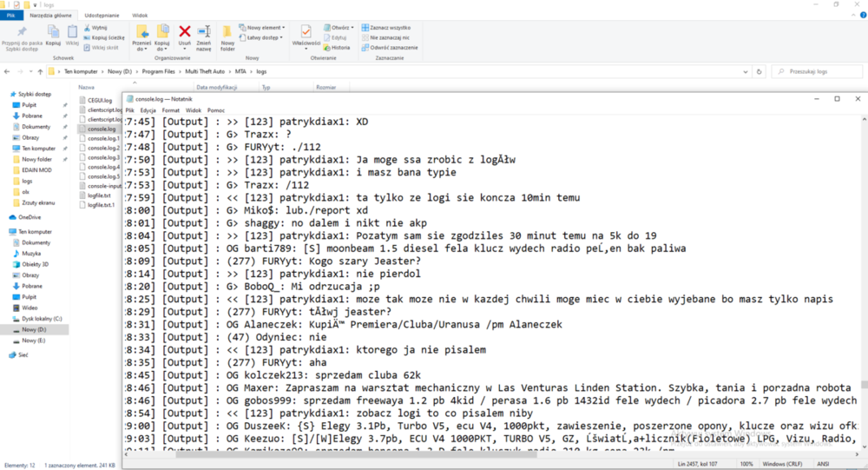Click the Notepad horizontal scrollbar thumb
This screenshot has height=470, width=868.
tap(356, 454)
